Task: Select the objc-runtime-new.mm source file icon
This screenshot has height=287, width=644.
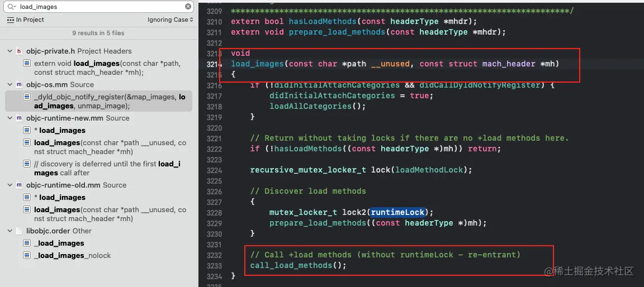Action: click(19, 118)
